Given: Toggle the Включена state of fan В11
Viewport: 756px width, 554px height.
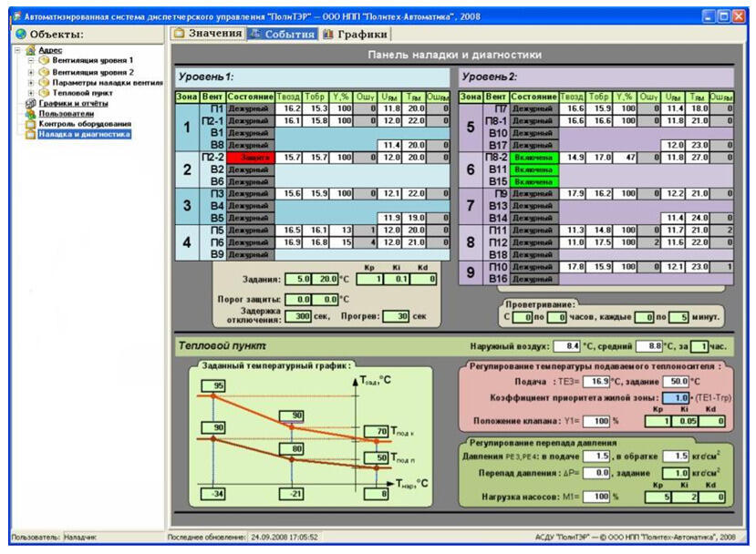Looking at the screenshot, I should click(x=533, y=169).
